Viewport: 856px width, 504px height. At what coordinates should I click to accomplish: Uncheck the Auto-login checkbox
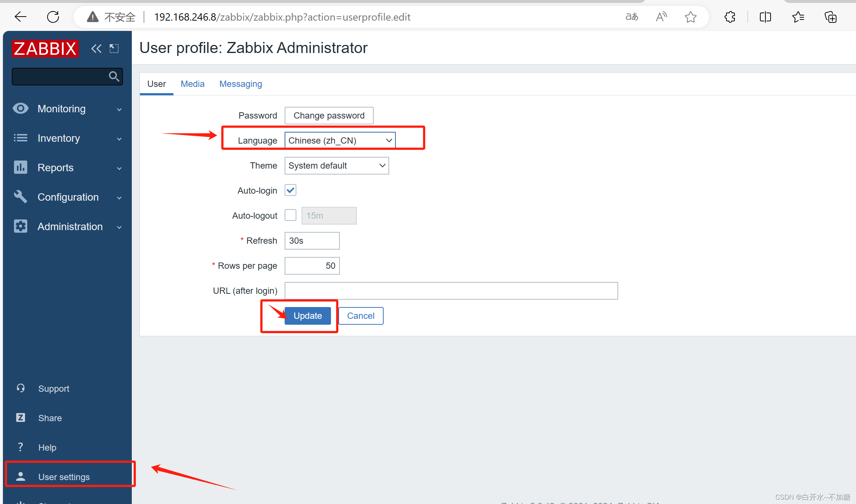(290, 190)
